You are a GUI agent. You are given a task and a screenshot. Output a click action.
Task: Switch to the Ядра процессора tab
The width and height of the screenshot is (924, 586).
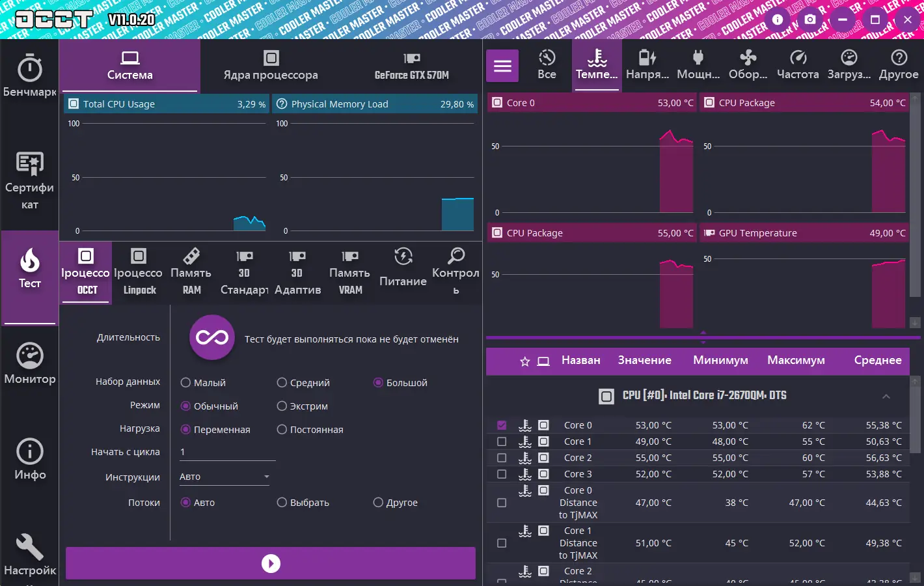[271, 66]
